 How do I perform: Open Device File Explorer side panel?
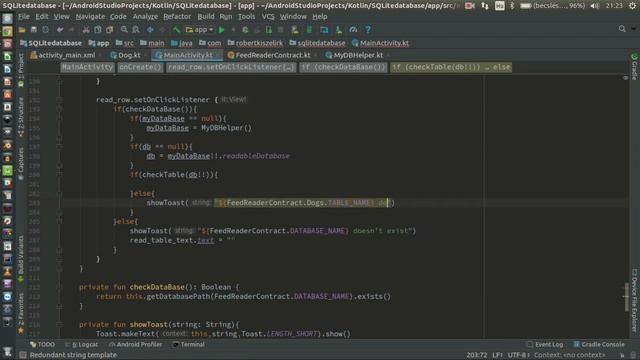(634, 301)
